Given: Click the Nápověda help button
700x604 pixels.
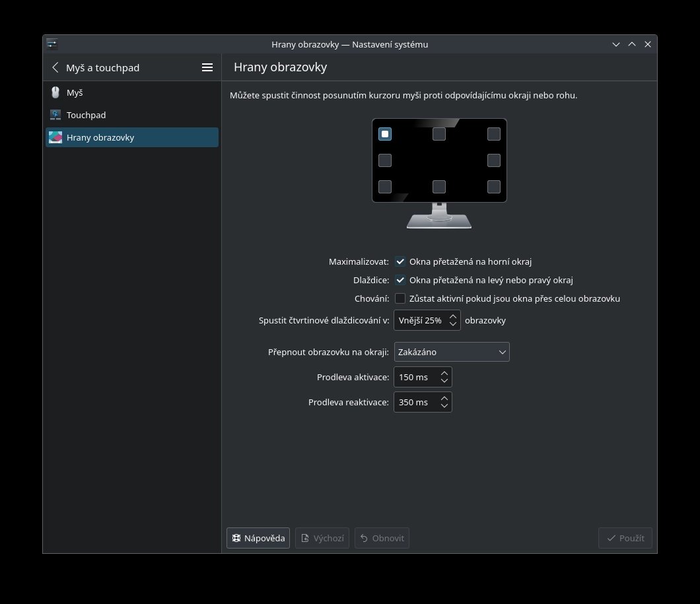Looking at the screenshot, I should pos(258,538).
